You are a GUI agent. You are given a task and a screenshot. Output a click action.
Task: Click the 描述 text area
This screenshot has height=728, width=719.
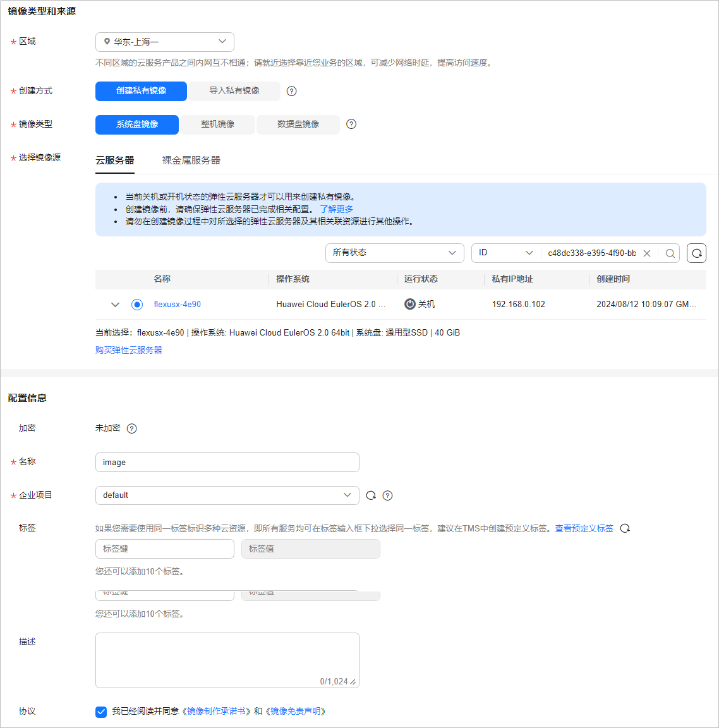[227, 660]
